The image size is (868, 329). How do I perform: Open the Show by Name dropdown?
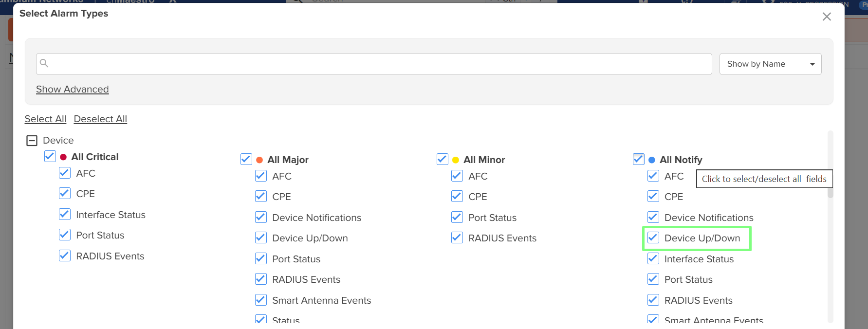click(770, 64)
